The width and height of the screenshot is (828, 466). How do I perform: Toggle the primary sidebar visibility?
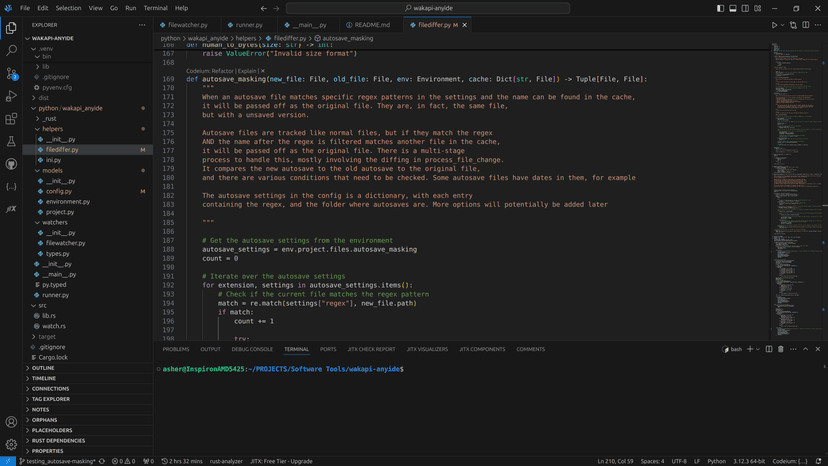[x=720, y=8]
